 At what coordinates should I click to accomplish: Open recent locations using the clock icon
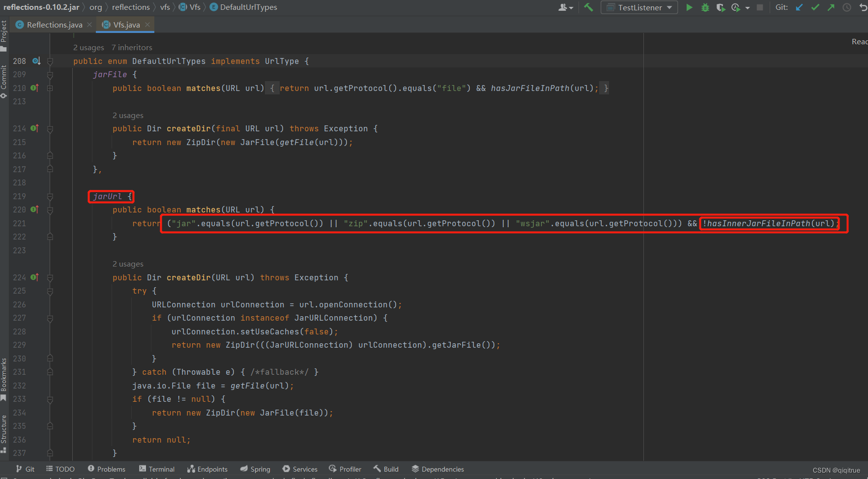pos(846,7)
